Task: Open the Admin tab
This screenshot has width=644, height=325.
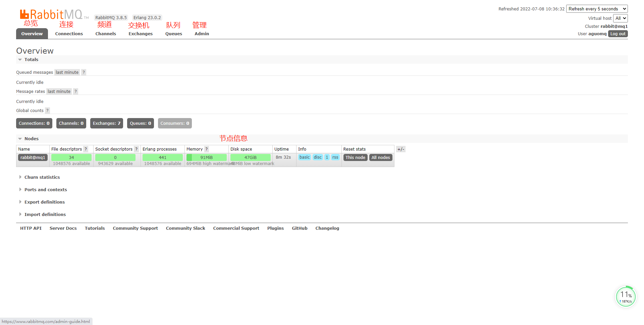Action: (201, 34)
